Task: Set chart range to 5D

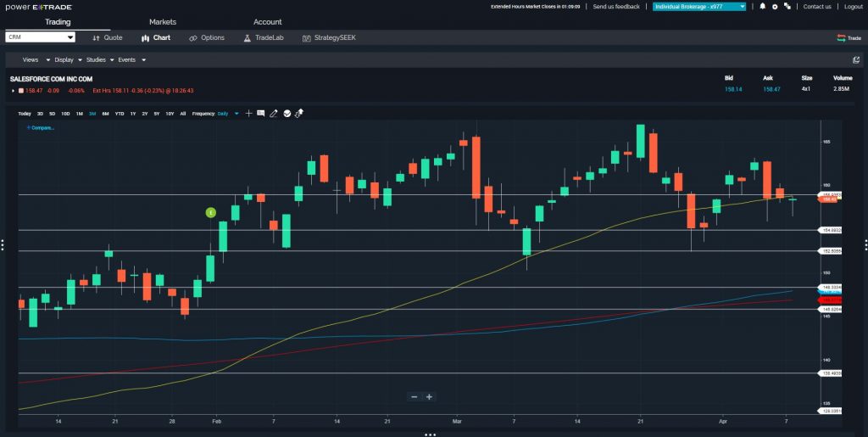Action: click(52, 114)
